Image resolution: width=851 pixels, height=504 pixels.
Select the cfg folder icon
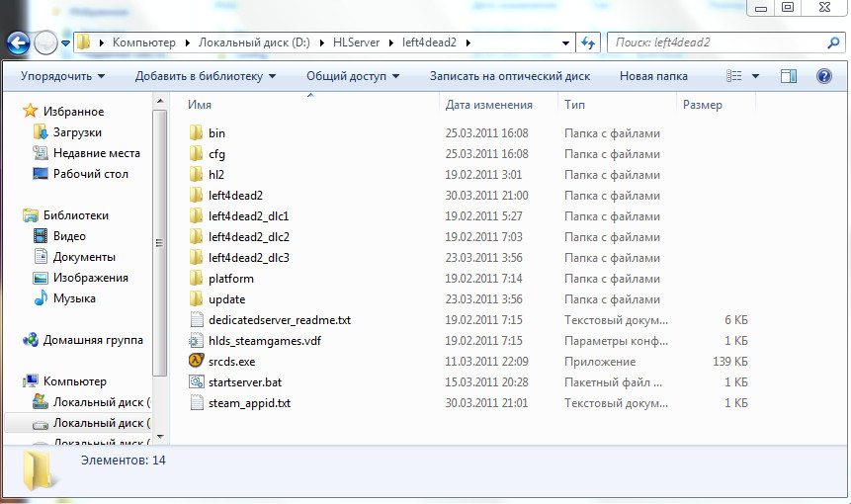coord(196,153)
